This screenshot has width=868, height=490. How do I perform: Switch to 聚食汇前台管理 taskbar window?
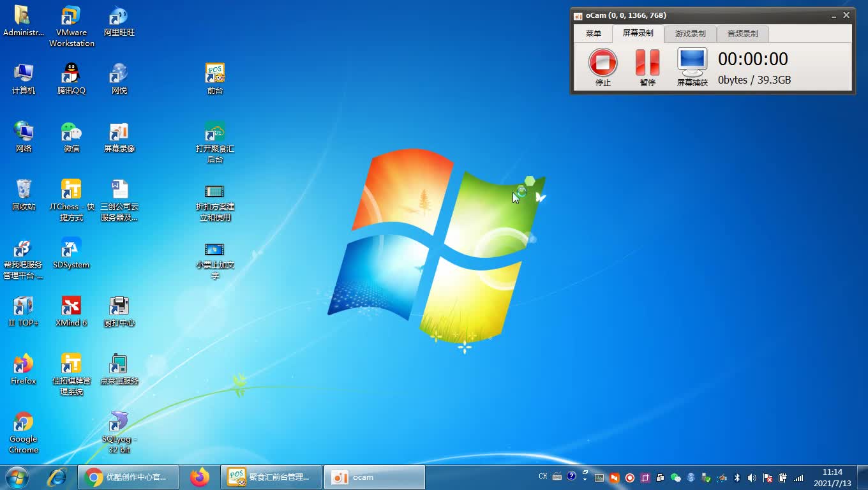pos(271,477)
